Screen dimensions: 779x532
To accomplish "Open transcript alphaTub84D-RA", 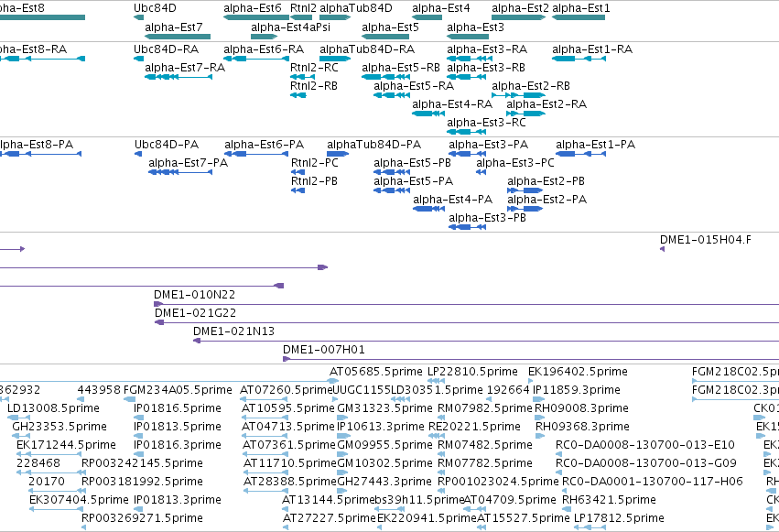I will [367, 49].
